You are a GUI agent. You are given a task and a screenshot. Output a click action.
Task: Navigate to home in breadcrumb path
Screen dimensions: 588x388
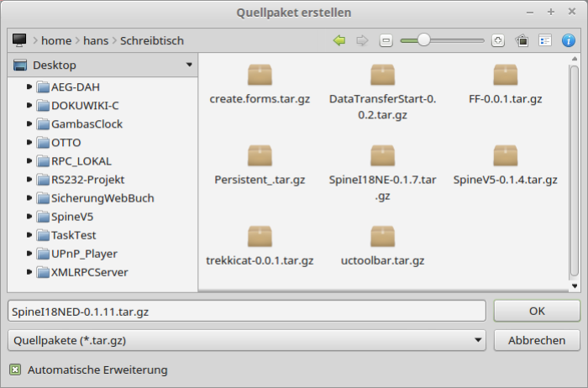56,40
